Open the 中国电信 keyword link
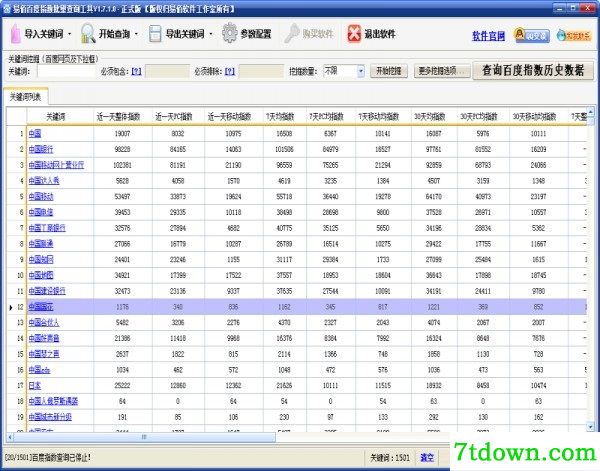Viewport: 600px width, 471px height. (x=41, y=212)
